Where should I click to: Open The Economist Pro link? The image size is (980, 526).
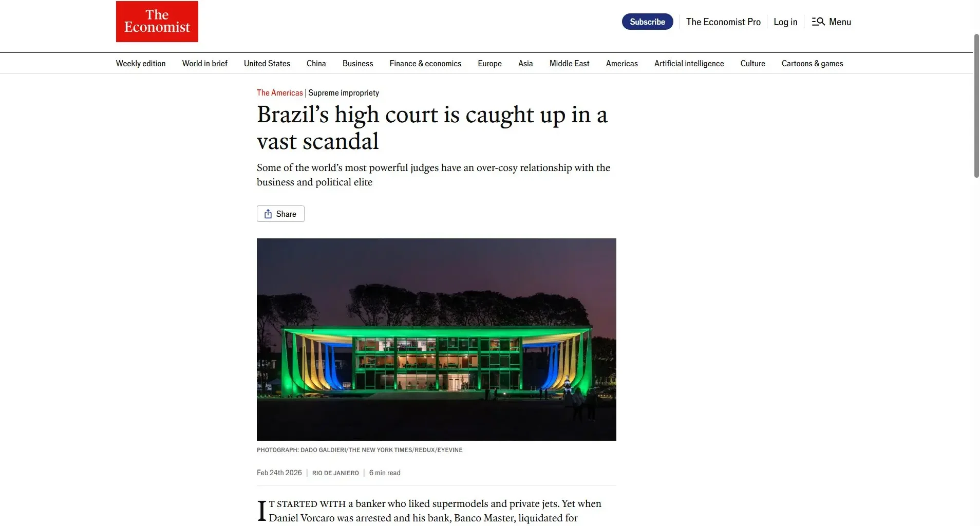(x=723, y=22)
